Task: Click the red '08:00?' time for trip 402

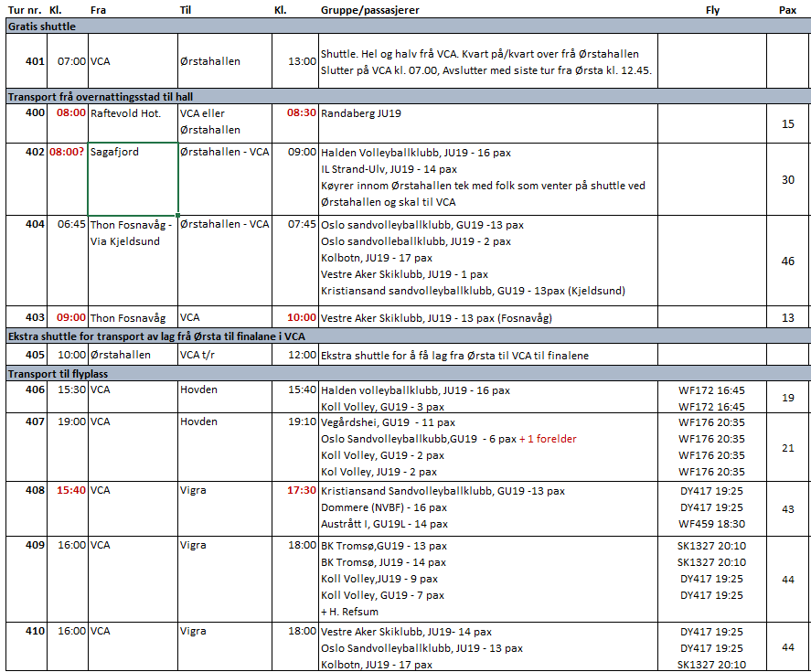Action: (68, 152)
